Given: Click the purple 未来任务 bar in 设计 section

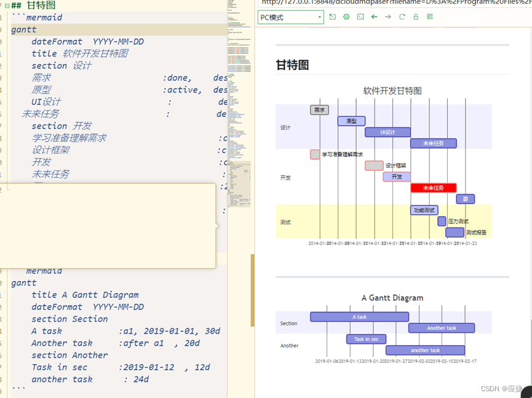Looking at the screenshot, I should point(433,143).
